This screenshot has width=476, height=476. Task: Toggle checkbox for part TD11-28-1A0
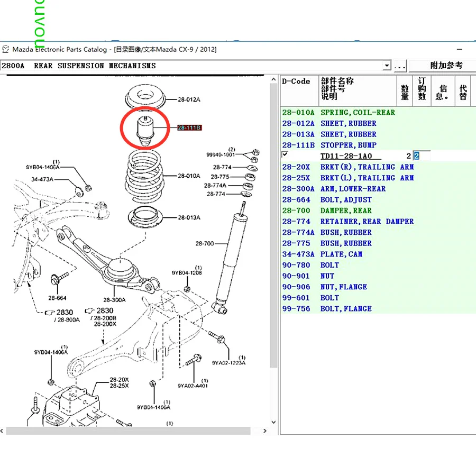pos(285,154)
